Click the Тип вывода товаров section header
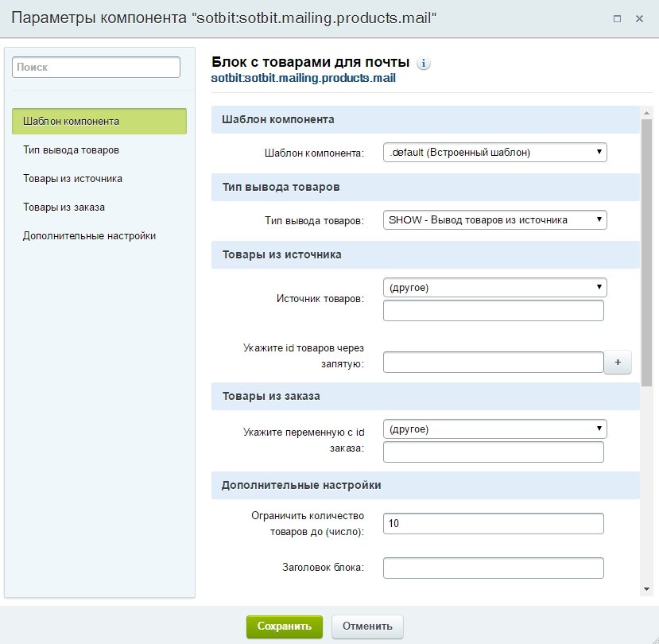 pos(425,187)
